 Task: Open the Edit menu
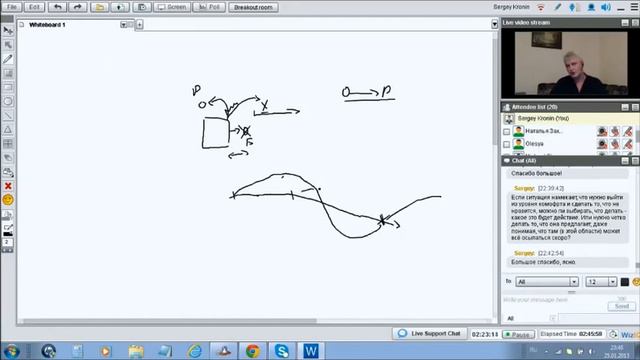tap(34, 7)
